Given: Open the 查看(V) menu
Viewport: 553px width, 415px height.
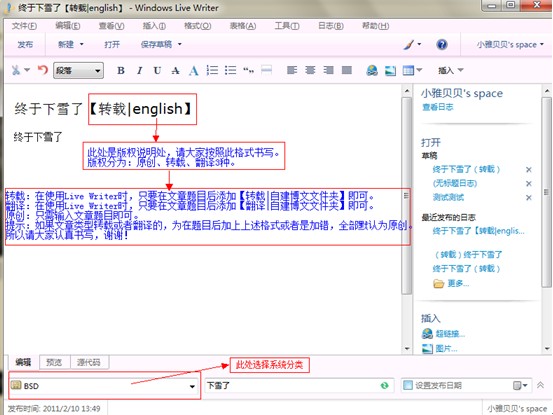Looking at the screenshot, I should click(x=111, y=26).
